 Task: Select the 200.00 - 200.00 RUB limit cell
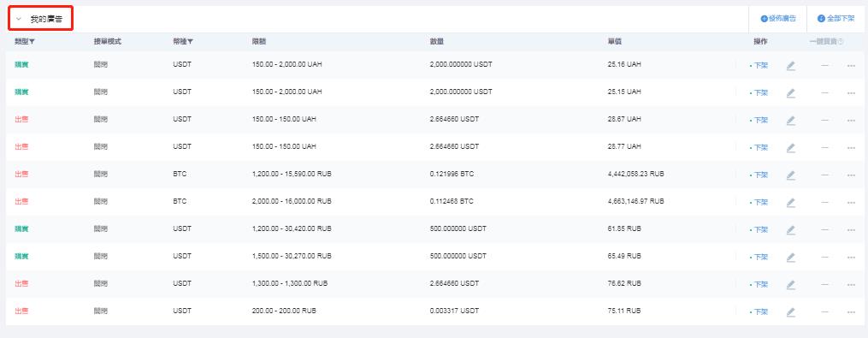tap(285, 311)
